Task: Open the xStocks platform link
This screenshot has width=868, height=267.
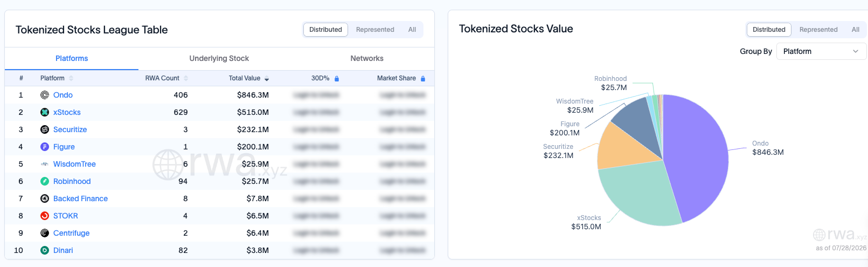Action: coord(67,112)
